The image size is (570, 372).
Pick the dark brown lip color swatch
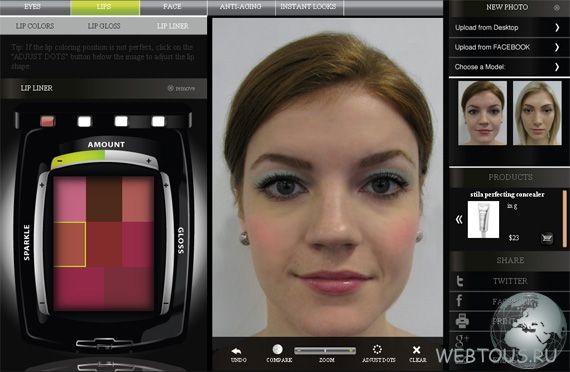pyautogui.click(x=104, y=199)
